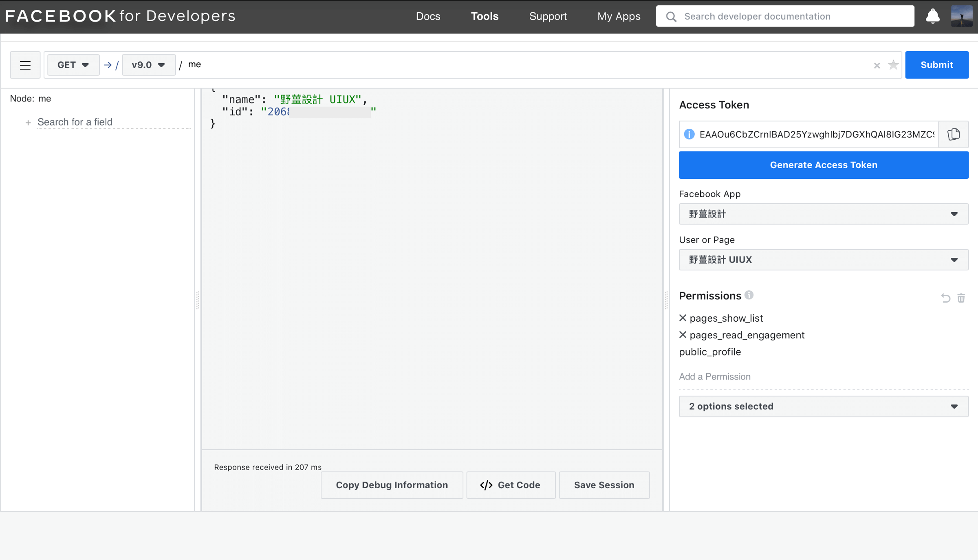Click the search magnifier icon
978x560 pixels.
(671, 16)
